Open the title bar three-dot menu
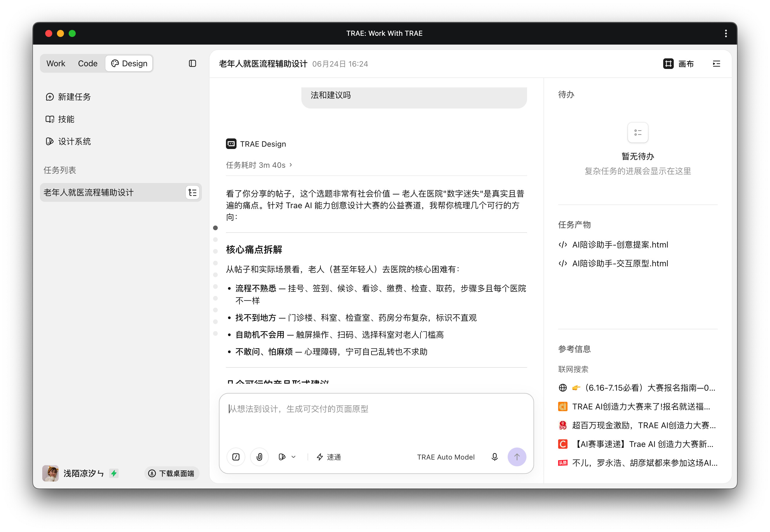Image resolution: width=770 pixels, height=532 pixels. click(x=726, y=33)
